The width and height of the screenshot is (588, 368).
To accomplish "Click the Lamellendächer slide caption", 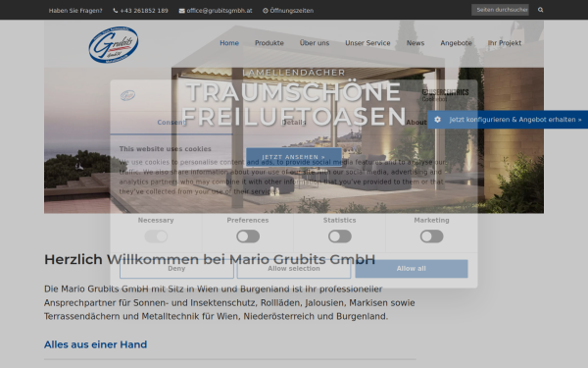I will [294, 73].
